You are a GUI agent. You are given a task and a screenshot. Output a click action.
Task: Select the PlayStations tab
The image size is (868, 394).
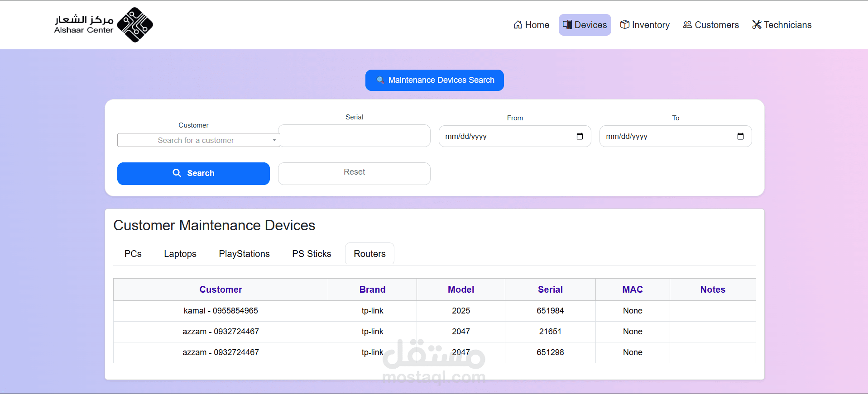pos(245,254)
